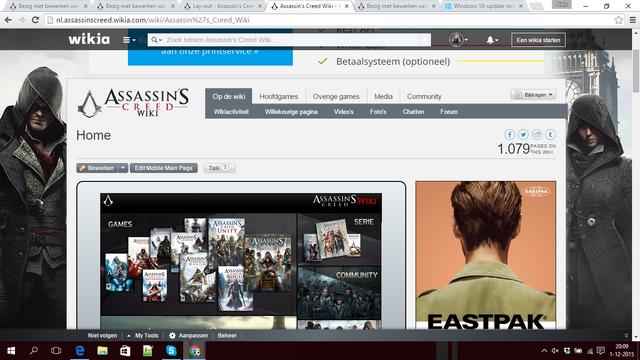Expand the user avatar menu
Screen dimensions: 640x360
pos(458,40)
